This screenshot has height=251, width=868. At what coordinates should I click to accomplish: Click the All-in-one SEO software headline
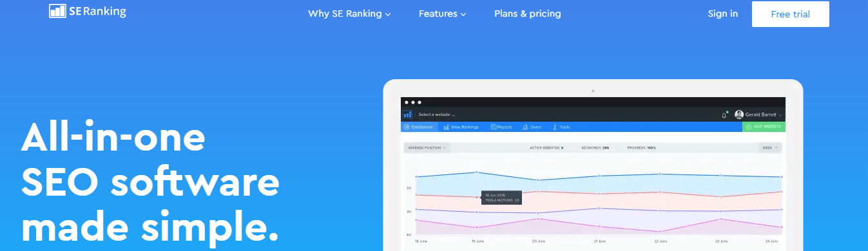[151, 183]
